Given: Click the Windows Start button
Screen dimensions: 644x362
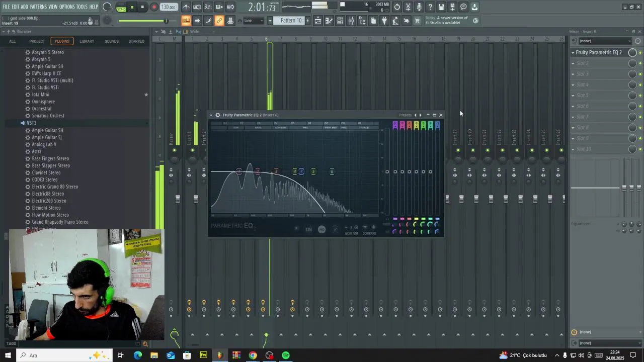Looking at the screenshot, I should pyautogui.click(x=8, y=355).
